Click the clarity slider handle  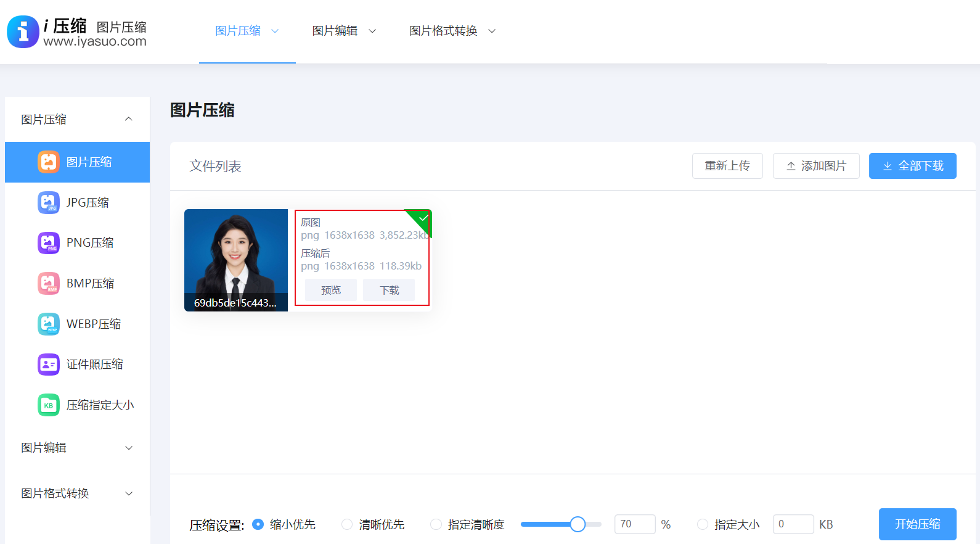click(x=578, y=524)
